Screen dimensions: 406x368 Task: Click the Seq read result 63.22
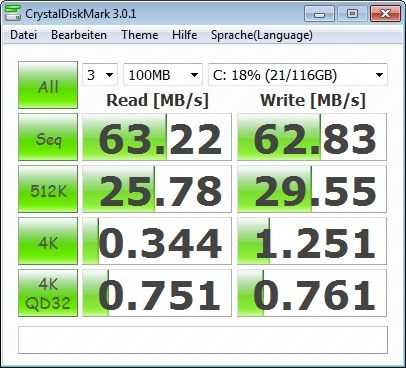click(x=157, y=137)
